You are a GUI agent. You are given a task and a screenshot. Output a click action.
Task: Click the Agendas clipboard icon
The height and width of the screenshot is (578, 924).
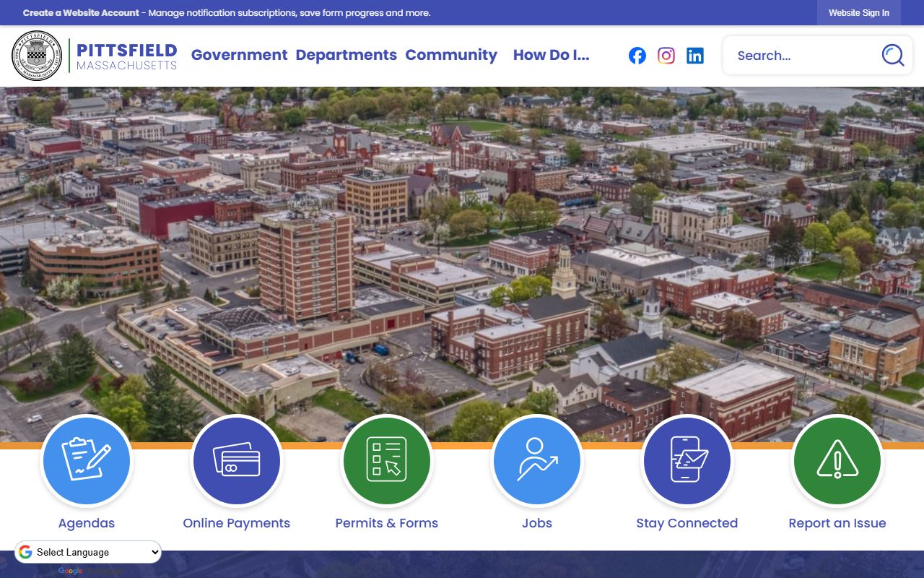[x=87, y=461]
